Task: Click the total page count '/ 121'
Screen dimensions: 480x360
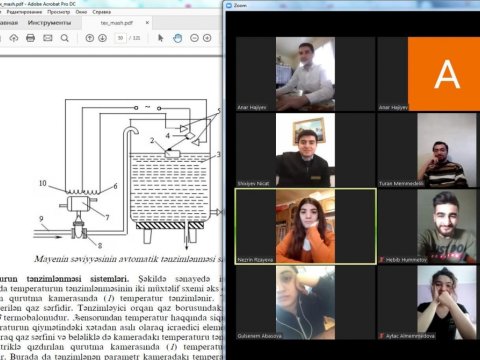Action: click(135, 38)
